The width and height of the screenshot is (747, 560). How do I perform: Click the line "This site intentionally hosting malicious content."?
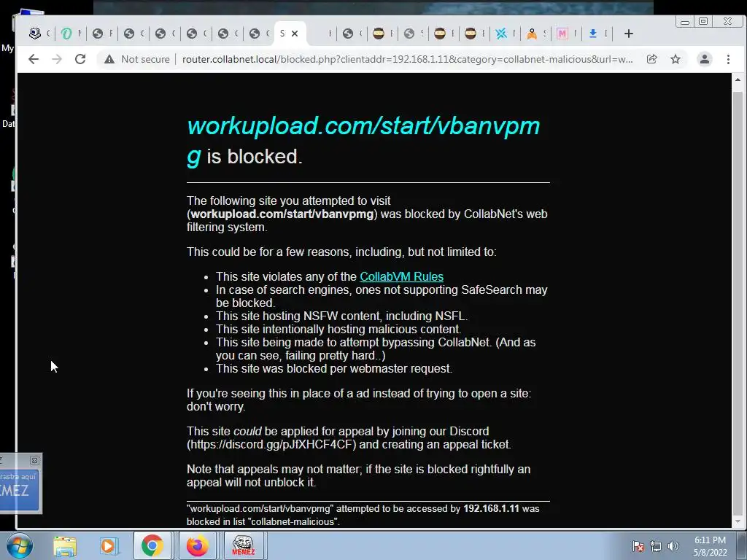pyautogui.click(x=338, y=329)
